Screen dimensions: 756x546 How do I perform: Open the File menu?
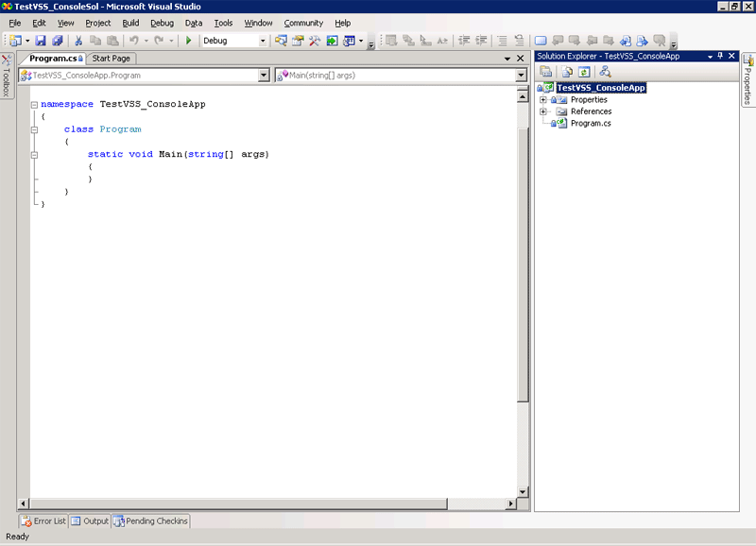tap(15, 23)
